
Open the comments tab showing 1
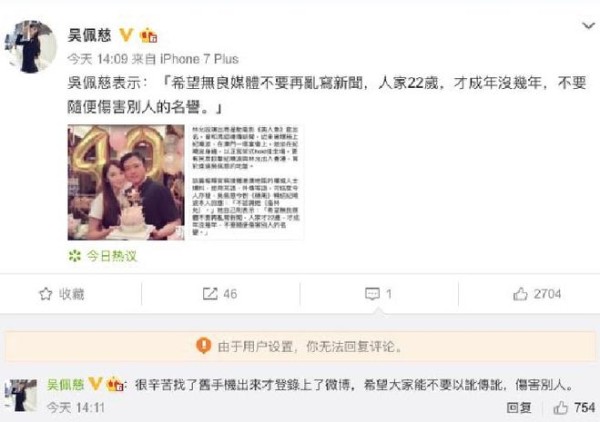(378, 294)
